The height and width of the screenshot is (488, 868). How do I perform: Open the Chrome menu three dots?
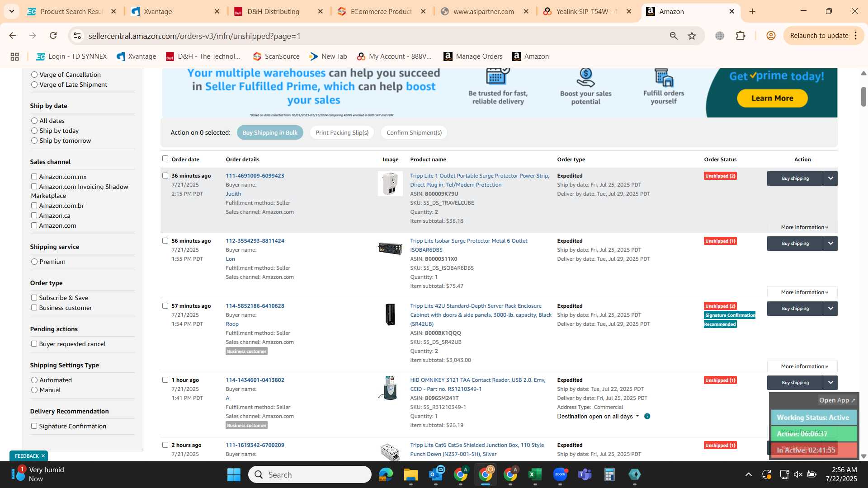[856, 36]
